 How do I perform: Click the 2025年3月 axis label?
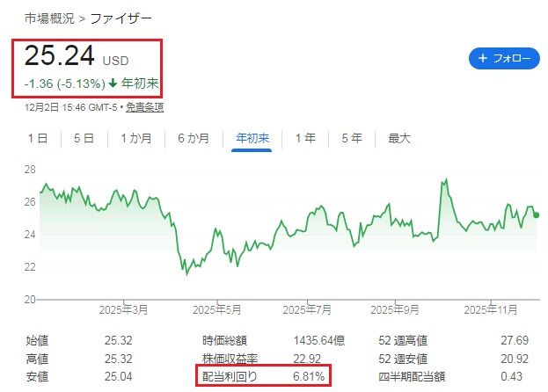123,309
